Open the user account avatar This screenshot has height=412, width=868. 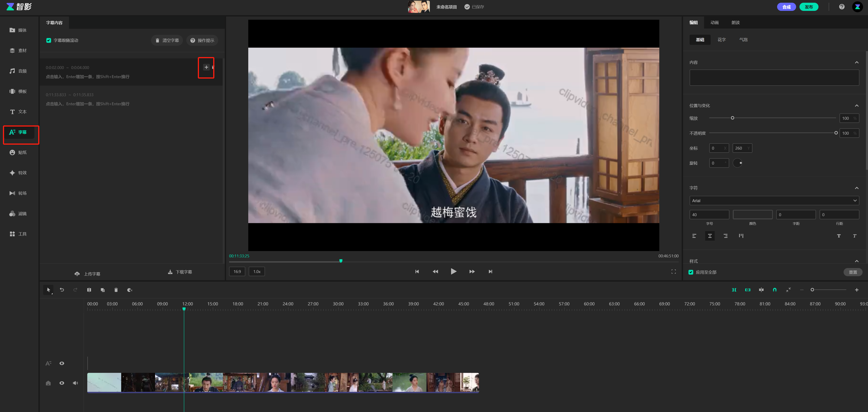click(x=857, y=7)
